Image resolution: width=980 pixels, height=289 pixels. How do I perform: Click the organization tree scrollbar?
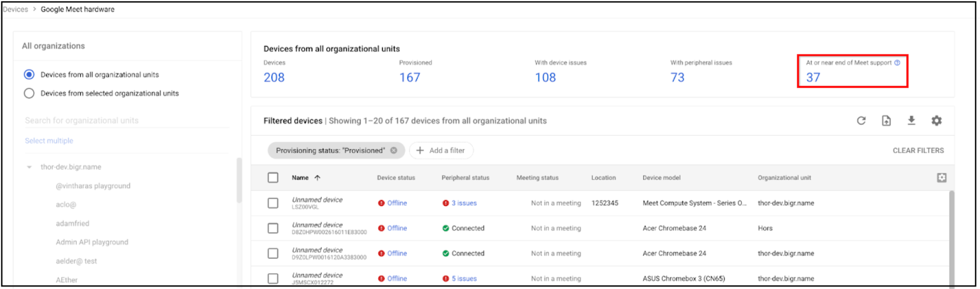pyautogui.click(x=239, y=181)
